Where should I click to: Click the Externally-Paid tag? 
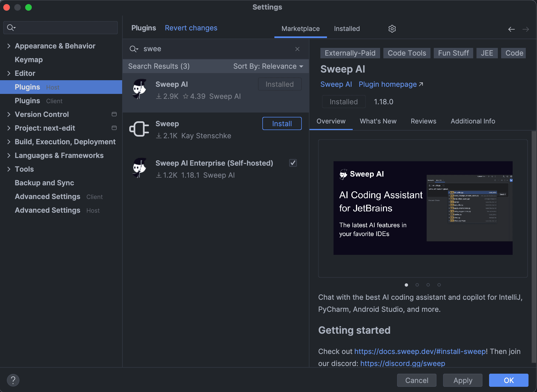(350, 53)
